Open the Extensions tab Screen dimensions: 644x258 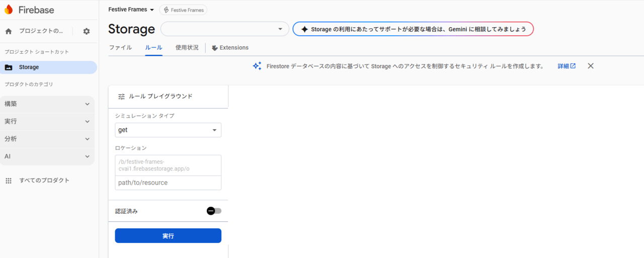pyautogui.click(x=230, y=48)
